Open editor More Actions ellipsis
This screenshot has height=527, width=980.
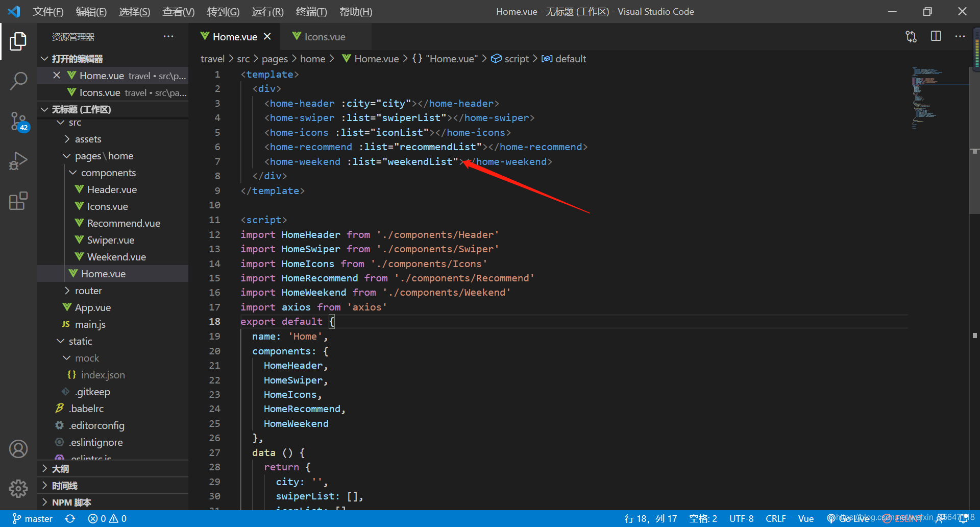(x=960, y=36)
